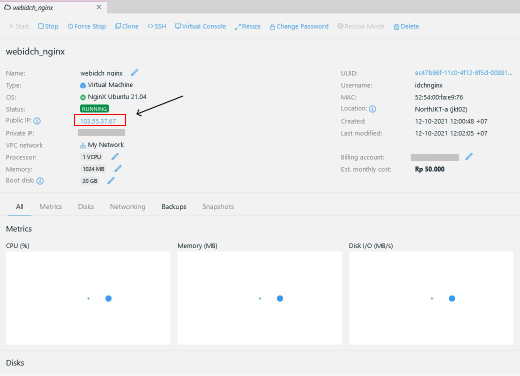This screenshot has height=376, width=520.
Task: Switch to the All tab
Action: [20, 207]
